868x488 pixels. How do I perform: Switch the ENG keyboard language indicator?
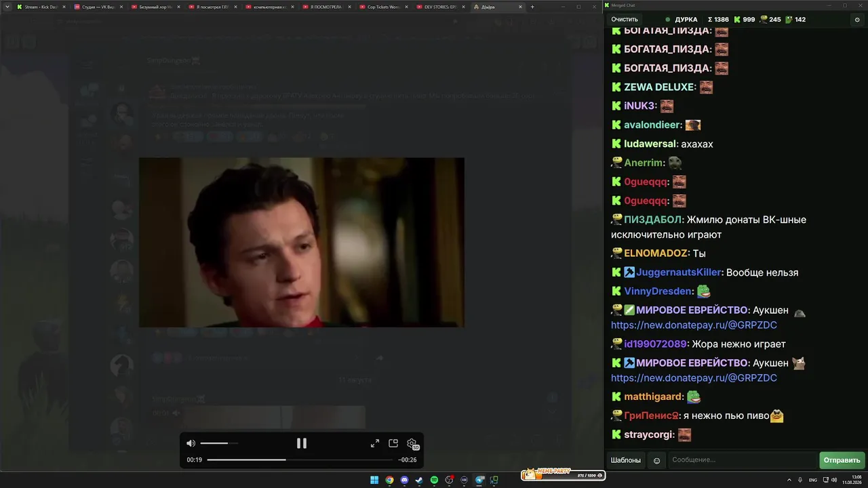click(x=813, y=480)
